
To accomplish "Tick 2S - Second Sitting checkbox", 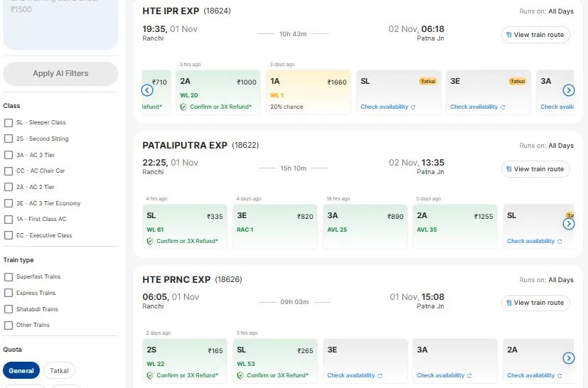I will tap(9, 139).
